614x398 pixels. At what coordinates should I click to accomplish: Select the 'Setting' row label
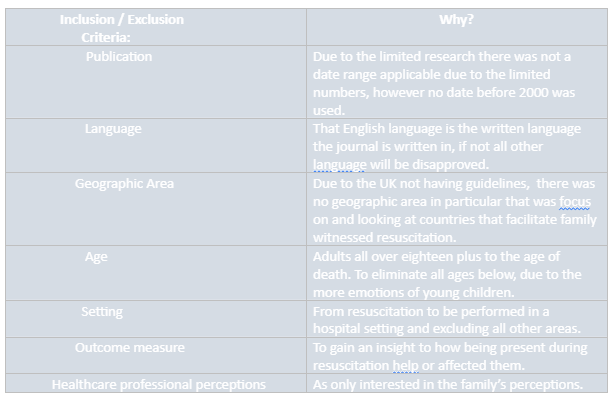[156, 319]
